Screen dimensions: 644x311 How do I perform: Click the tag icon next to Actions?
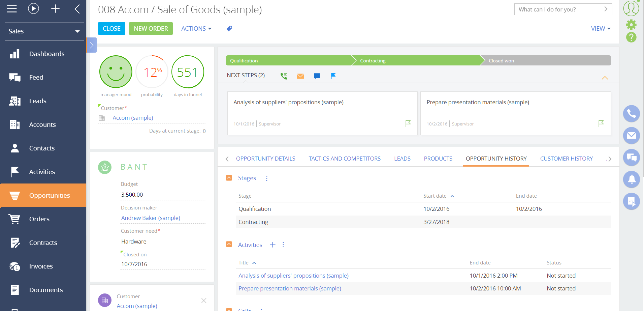click(x=229, y=29)
